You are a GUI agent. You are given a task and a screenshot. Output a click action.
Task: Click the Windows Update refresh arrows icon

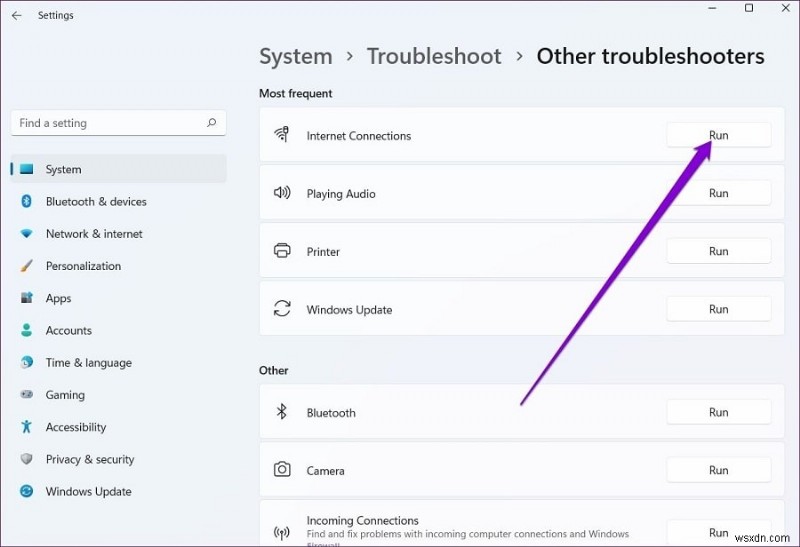[x=282, y=308]
